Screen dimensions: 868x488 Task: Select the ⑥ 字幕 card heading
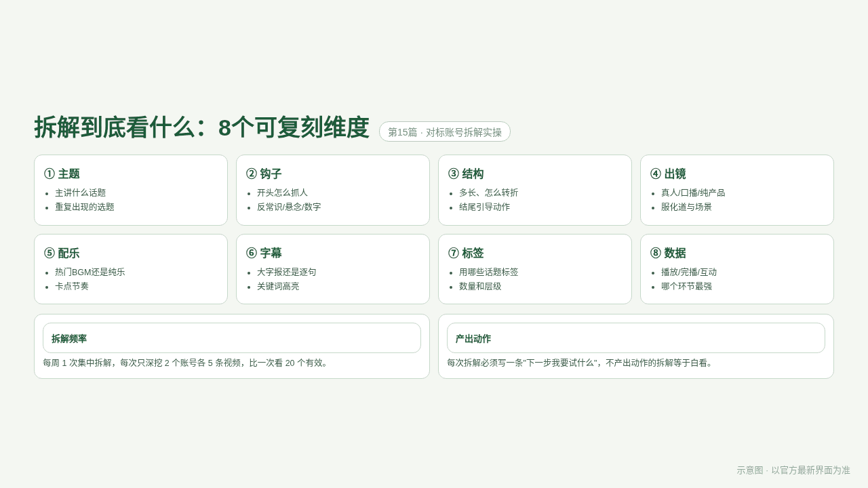pyautogui.click(x=264, y=253)
